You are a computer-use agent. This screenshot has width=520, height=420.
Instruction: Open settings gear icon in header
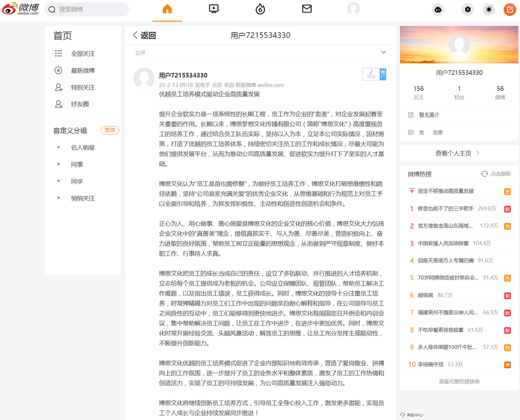(468, 10)
